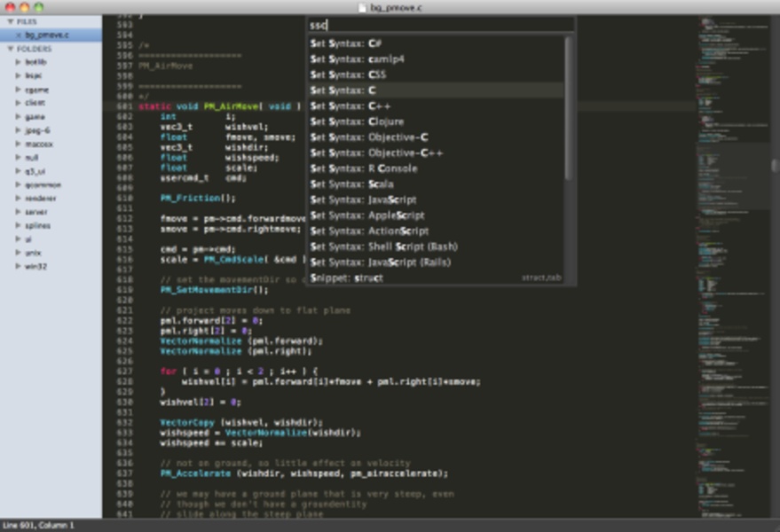Expand the win32 folder arrow
This screenshot has width=780, height=532.
click(18, 266)
